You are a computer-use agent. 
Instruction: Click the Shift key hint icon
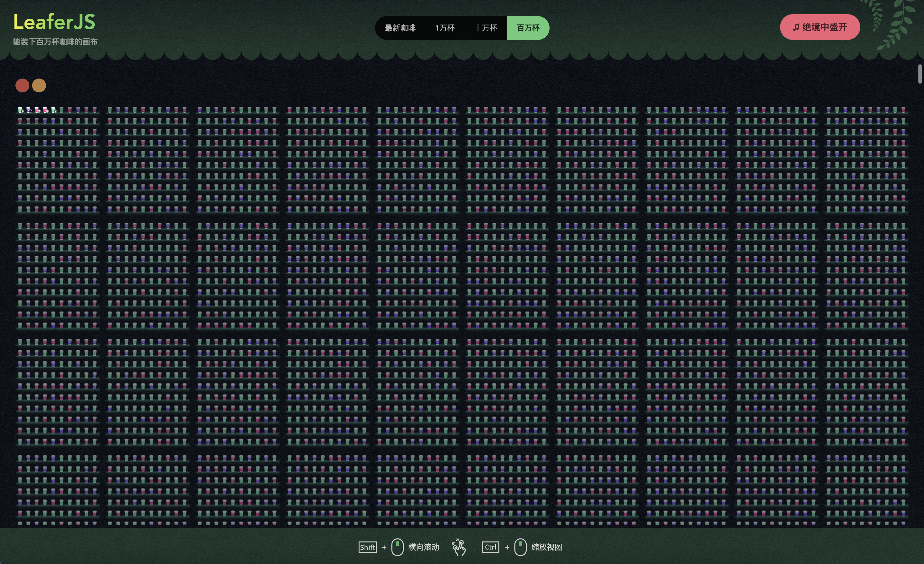pyautogui.click(x=367, y=547)
